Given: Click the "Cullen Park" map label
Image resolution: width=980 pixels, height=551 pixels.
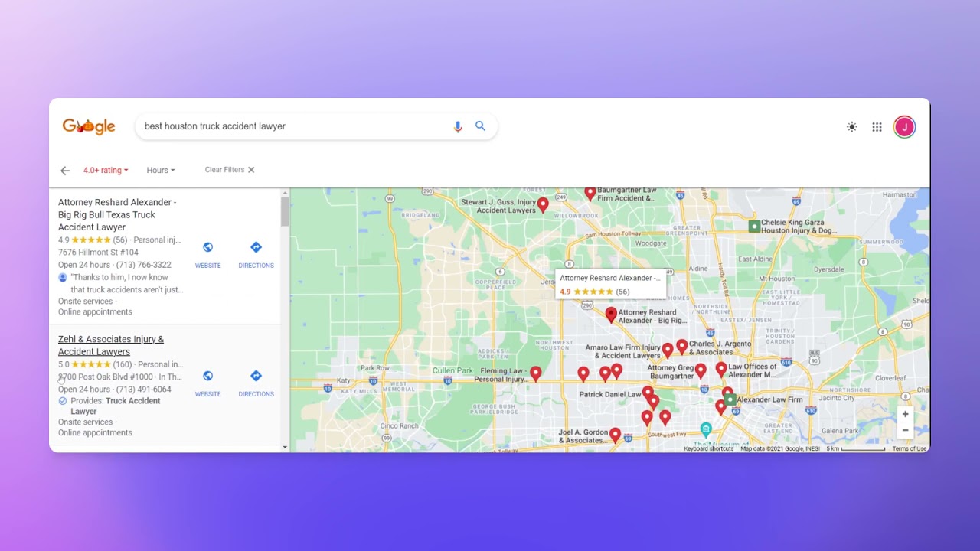Looking at the screenshot, I should 452,370.
